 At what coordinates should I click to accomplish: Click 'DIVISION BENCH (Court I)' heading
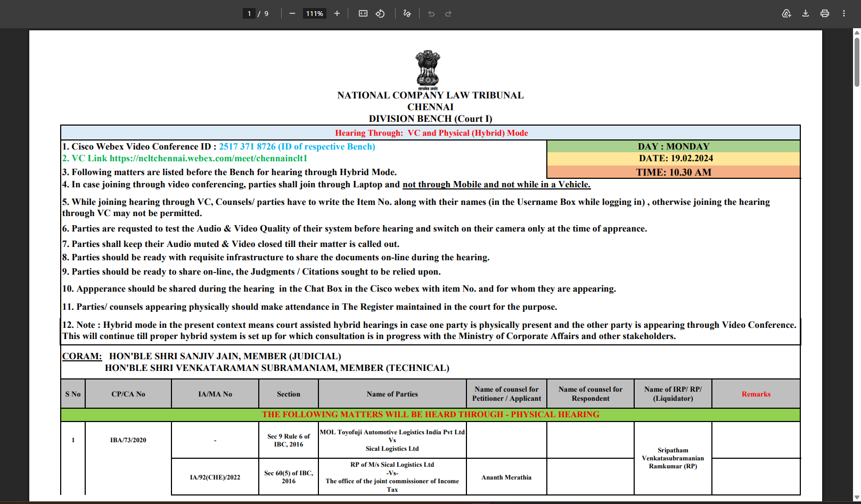pos(430,119)
